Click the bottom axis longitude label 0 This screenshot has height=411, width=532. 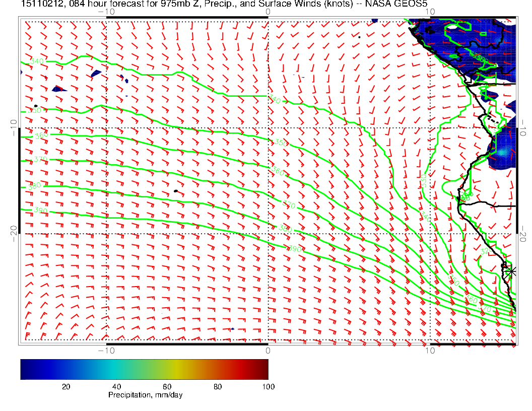click(268, 350)
